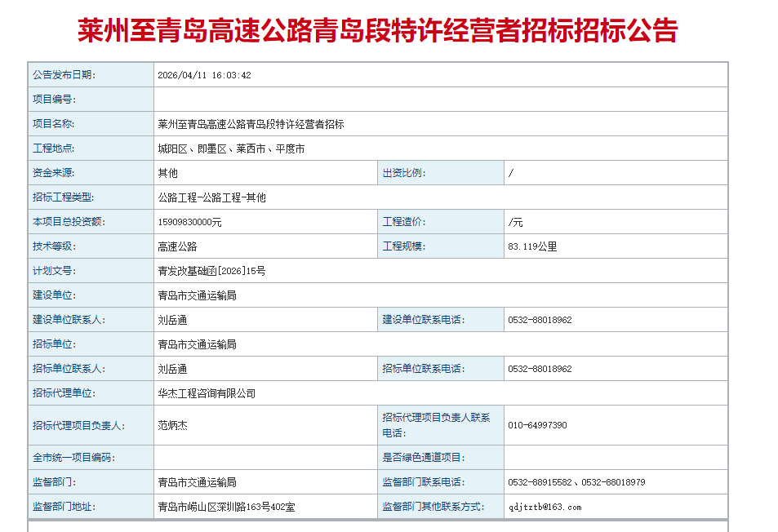Click the bidding agency 华杰工程咨询有限公司
The image size is (778, 532).
(x=207, y=393)
